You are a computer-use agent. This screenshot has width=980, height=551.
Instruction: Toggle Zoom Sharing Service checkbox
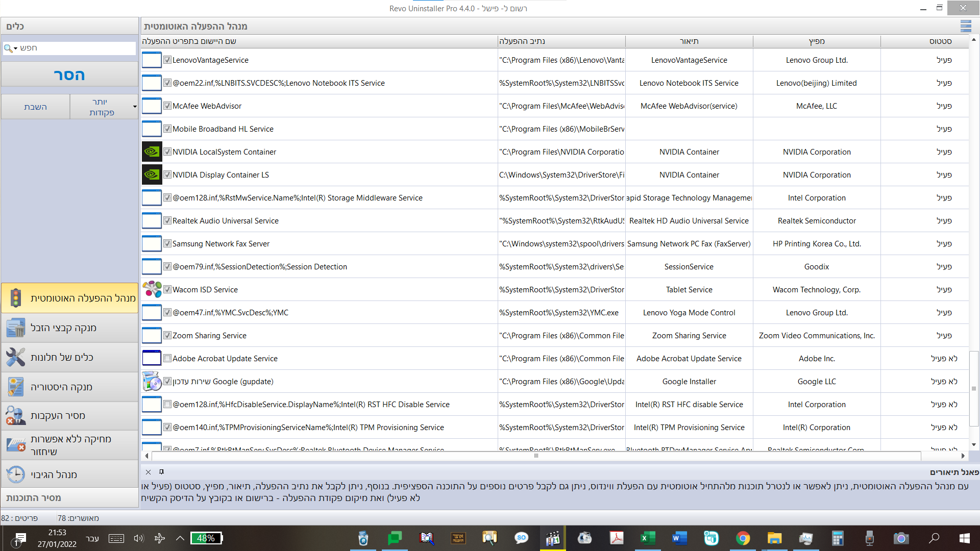tap(167, 335)
